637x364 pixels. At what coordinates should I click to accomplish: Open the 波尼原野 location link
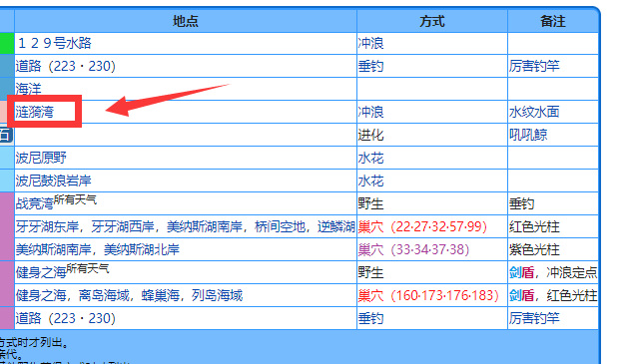pyautogui.click(x=41, y=158)
